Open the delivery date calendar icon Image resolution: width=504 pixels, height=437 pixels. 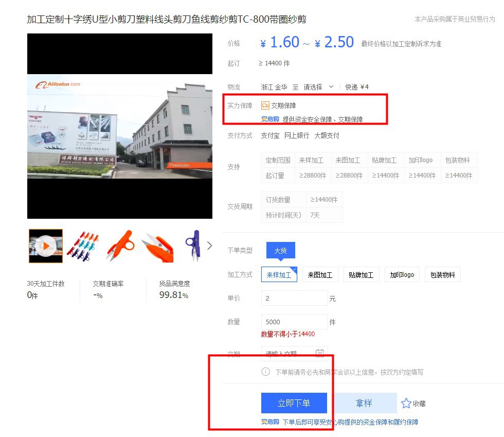[319, 353]
